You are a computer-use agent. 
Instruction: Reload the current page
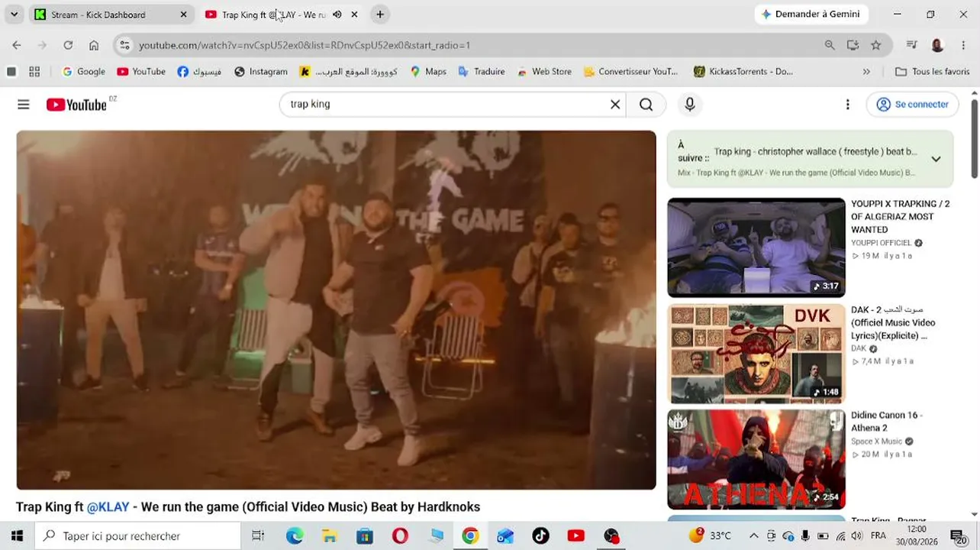point(68,45)
